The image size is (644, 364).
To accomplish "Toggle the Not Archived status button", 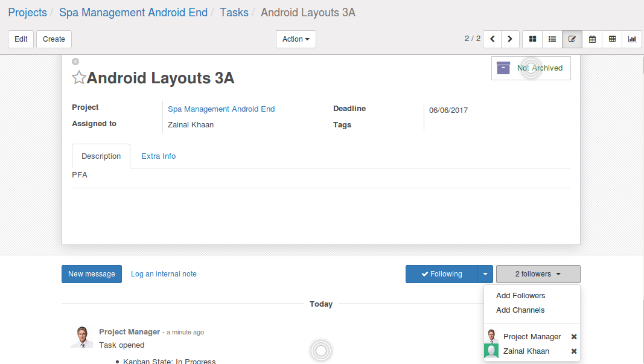I will click(531, 68).
